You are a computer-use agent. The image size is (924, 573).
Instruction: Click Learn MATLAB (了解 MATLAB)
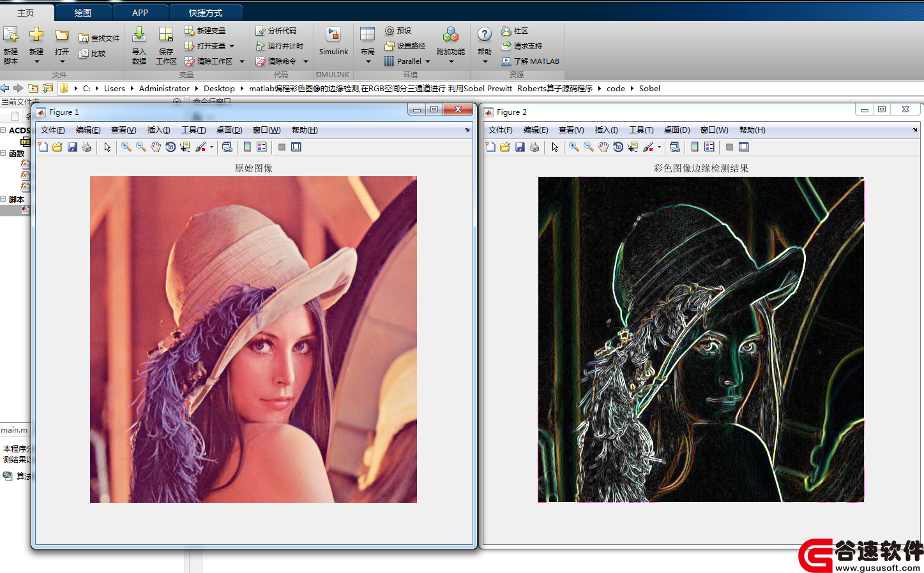530,61
